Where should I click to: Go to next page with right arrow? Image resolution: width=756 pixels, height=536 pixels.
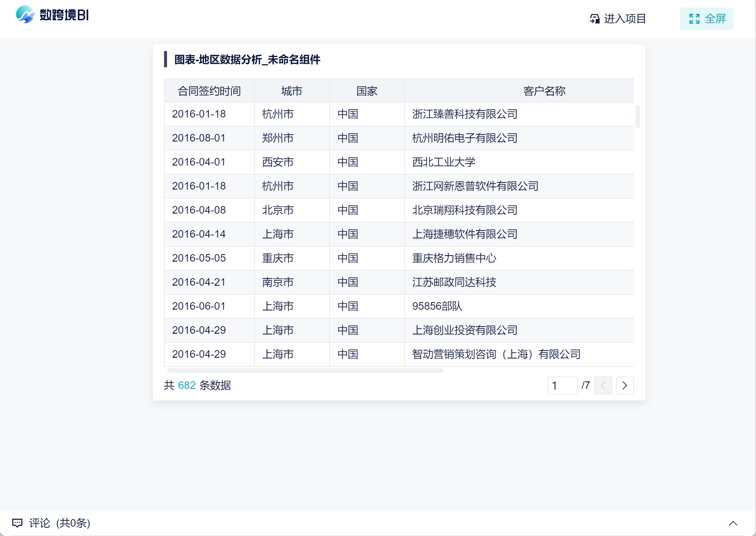625,385
